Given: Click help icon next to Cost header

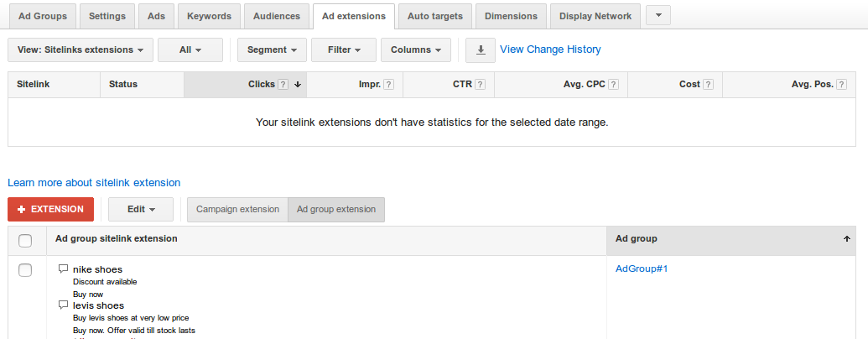Looking at the screenshot, I should click(x=709, y=85).
